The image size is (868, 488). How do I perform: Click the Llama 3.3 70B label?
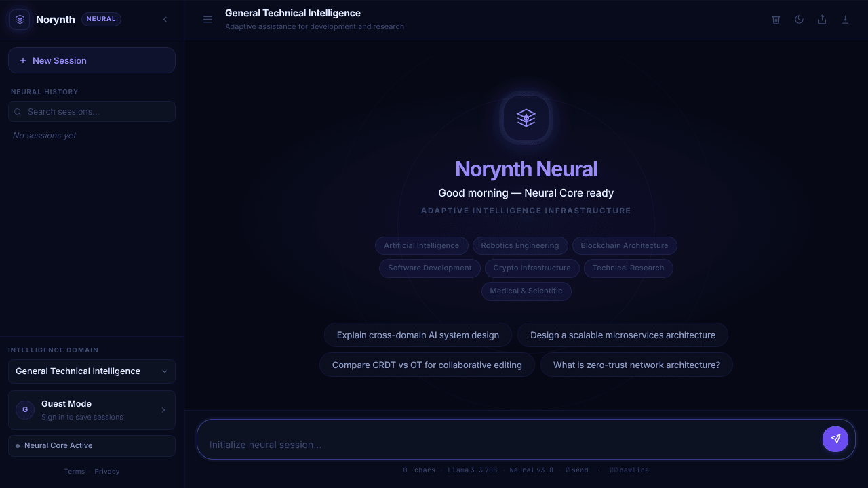tap(473, 470)
